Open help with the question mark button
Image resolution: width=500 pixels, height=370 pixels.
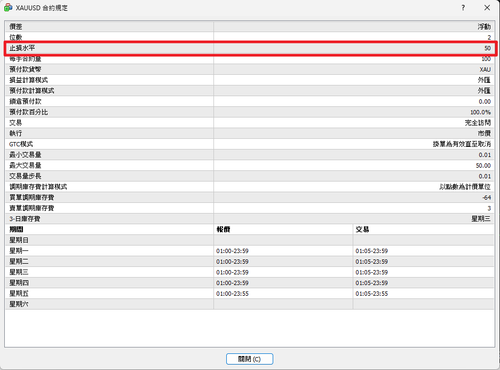(463, 8)
